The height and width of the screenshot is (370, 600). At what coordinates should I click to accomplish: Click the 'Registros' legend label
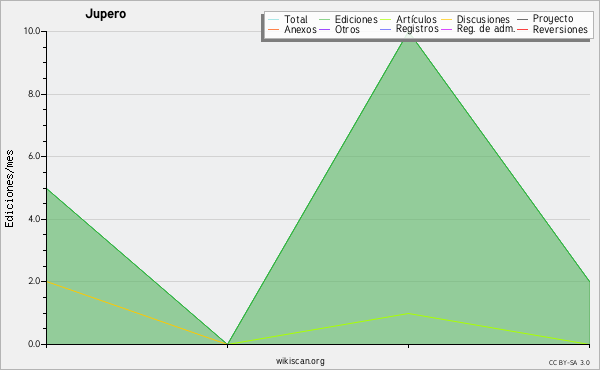click(417, 29)
